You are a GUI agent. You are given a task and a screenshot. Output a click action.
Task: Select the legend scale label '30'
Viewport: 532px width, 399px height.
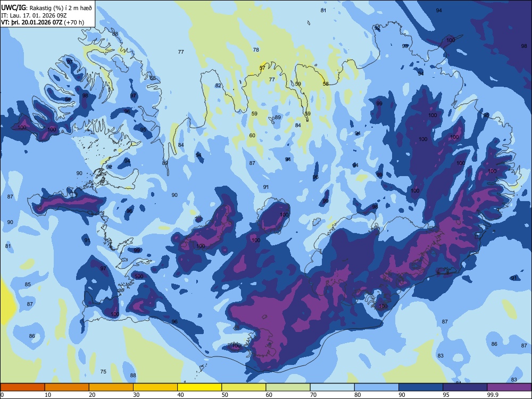136,395
